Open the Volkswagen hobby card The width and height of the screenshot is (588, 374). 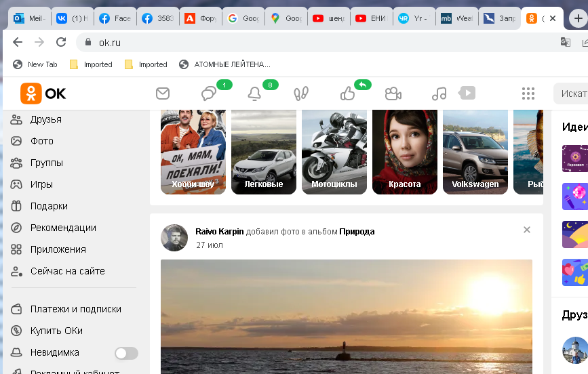(x=475, y=152)
